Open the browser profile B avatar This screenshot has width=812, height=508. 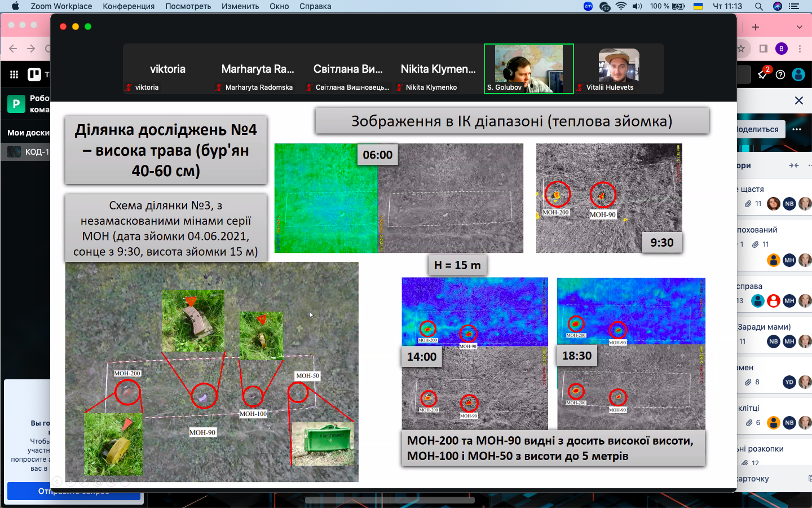coord(782,49)
